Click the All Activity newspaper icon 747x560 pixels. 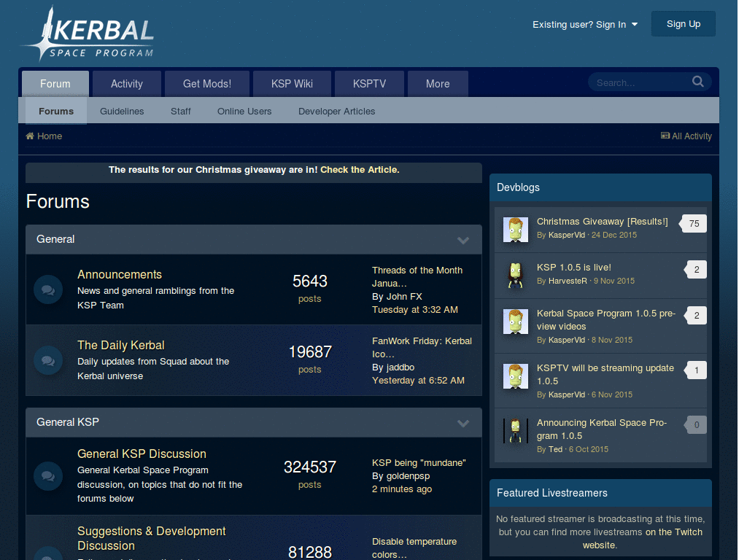[665, 136]
